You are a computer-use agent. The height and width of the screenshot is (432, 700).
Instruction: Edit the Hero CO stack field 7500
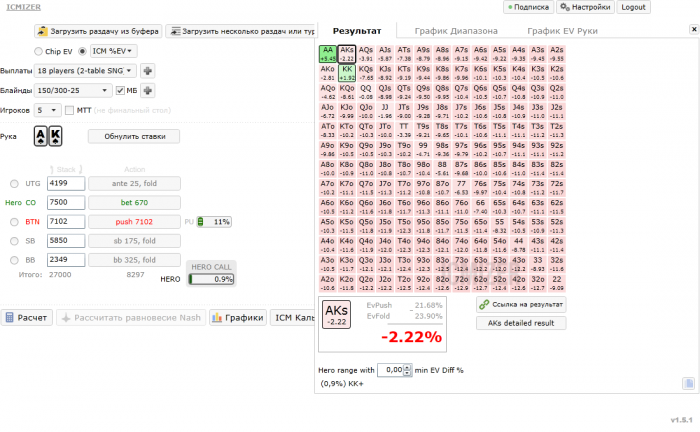tap(66, 203)
